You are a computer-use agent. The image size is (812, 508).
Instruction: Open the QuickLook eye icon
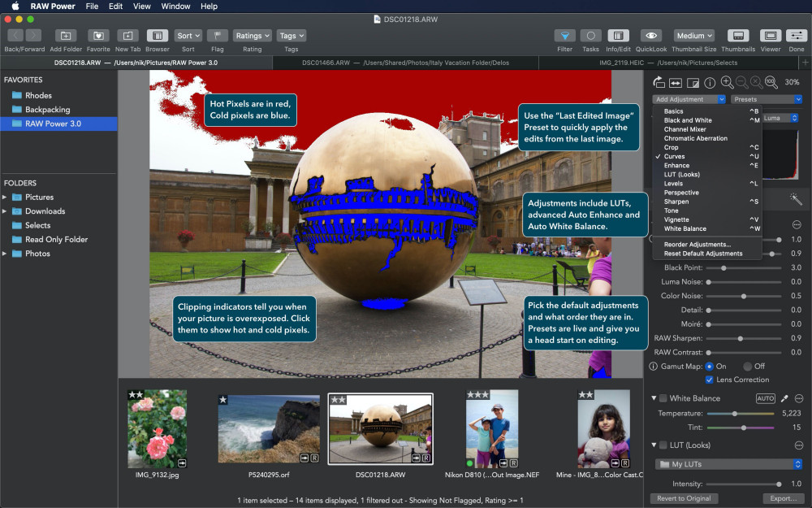pos(651,36)
